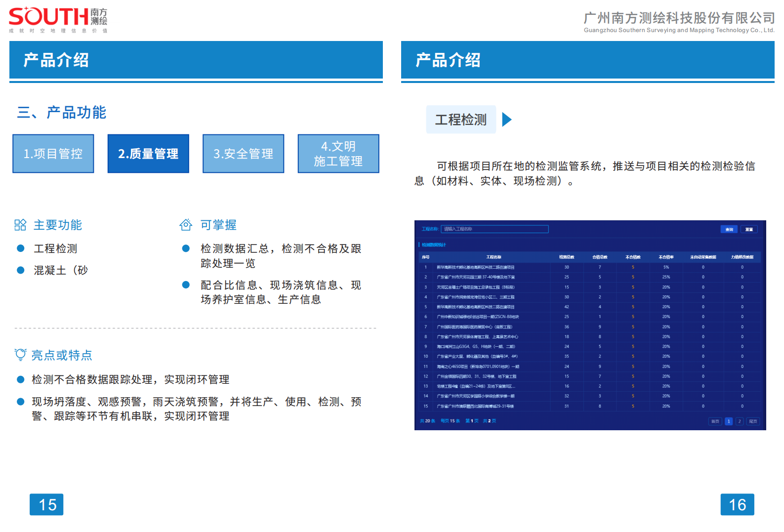Select the 3.安全管理 tab
The image size is (784, 532).
pyautogui.click(x=244, y=154)
